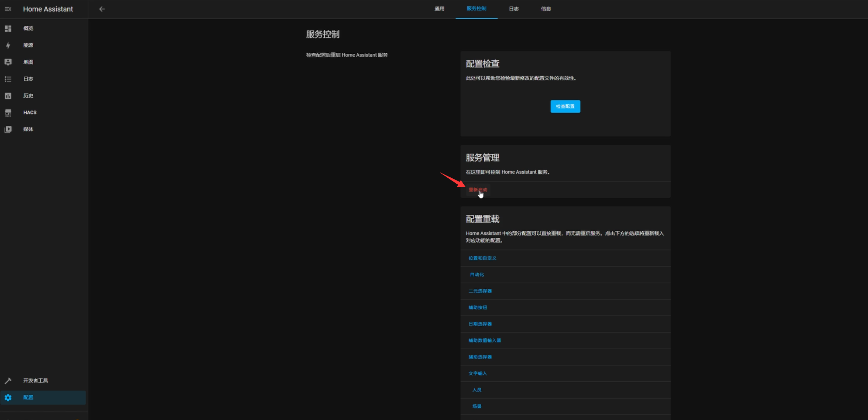This screenshot has height=420, width=868.
Task: Click the 配置 settings gear icon
Action: tap(8, 398)
